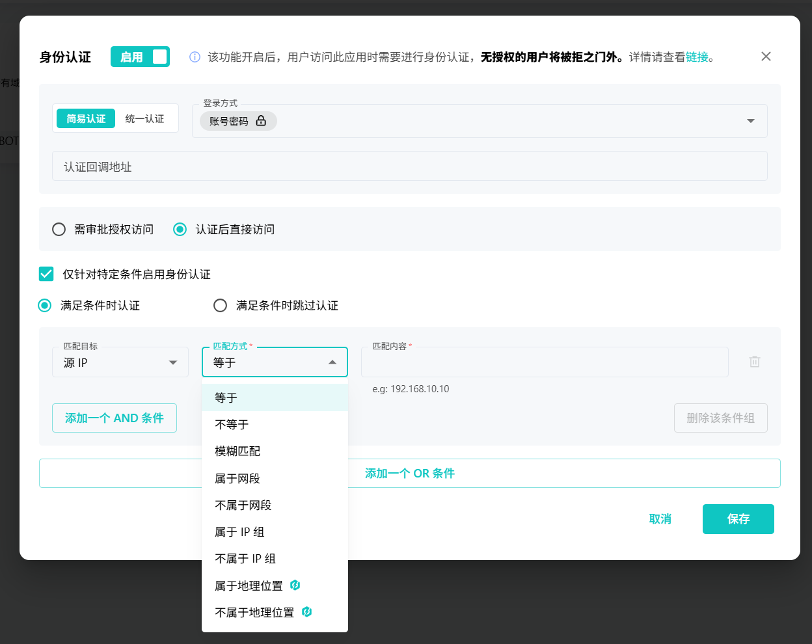The image size is (812, 644).
Task: Select 需审批授权访问 radio option
Action: (x=59, y=229)
